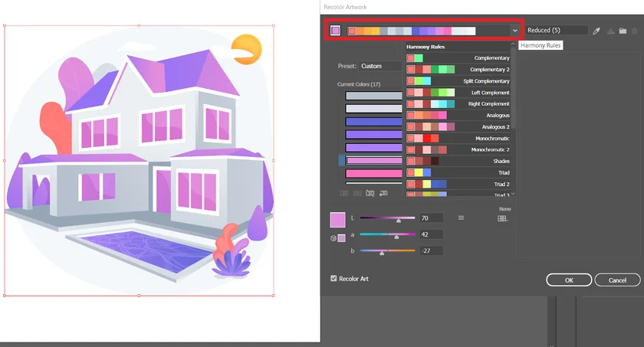
Task: Click the 3D cube out-of-gamut icon
Action: pos(333,238)
